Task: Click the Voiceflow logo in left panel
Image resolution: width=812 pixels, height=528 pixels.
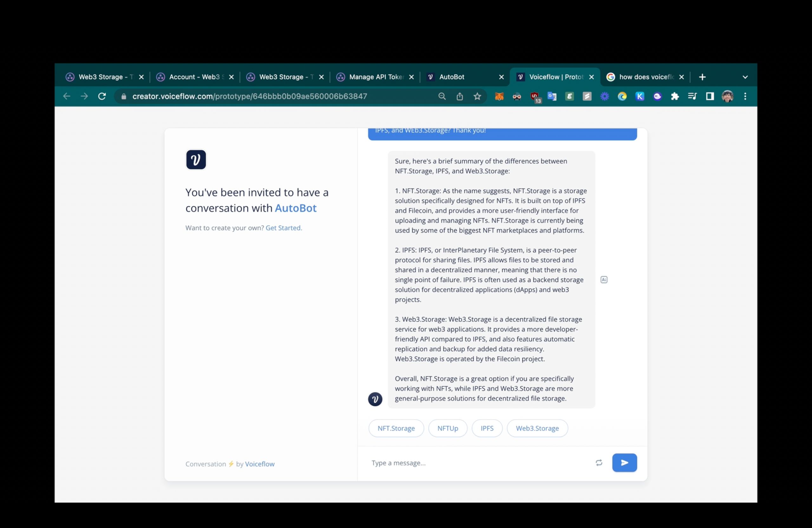Action: coord(196,160)
